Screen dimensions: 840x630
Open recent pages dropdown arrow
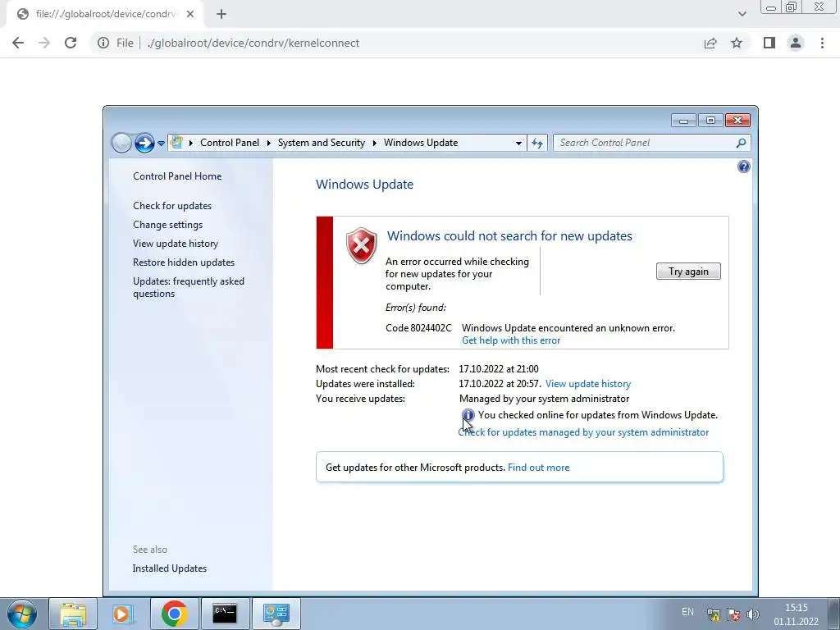(161, 144)
